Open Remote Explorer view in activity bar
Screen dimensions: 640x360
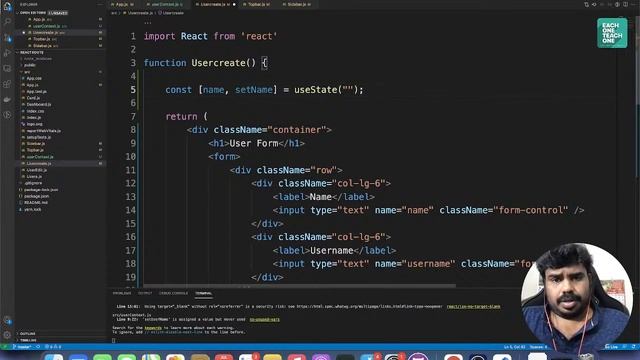tap(7, 69)
